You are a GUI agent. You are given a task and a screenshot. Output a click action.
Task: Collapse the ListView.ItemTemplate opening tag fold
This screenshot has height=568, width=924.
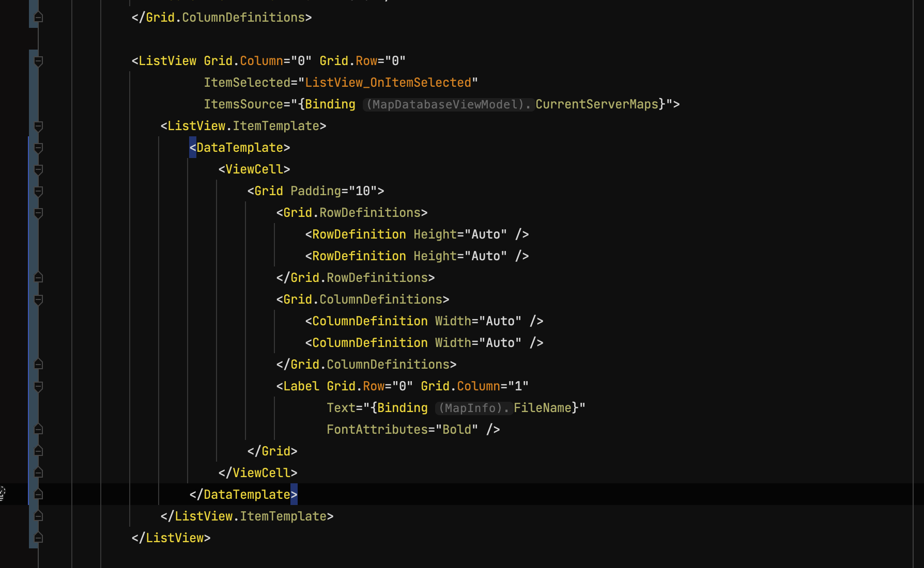coord(38,127)
